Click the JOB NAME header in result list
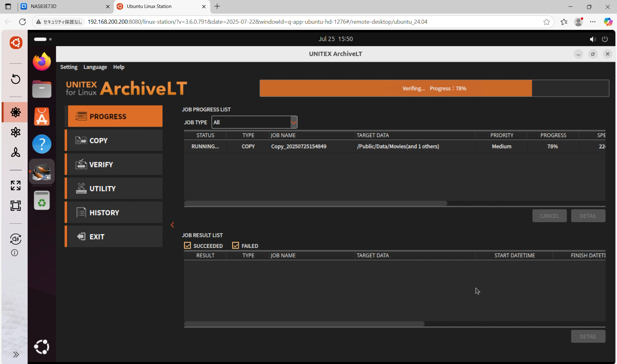 (x=283, y=255)
